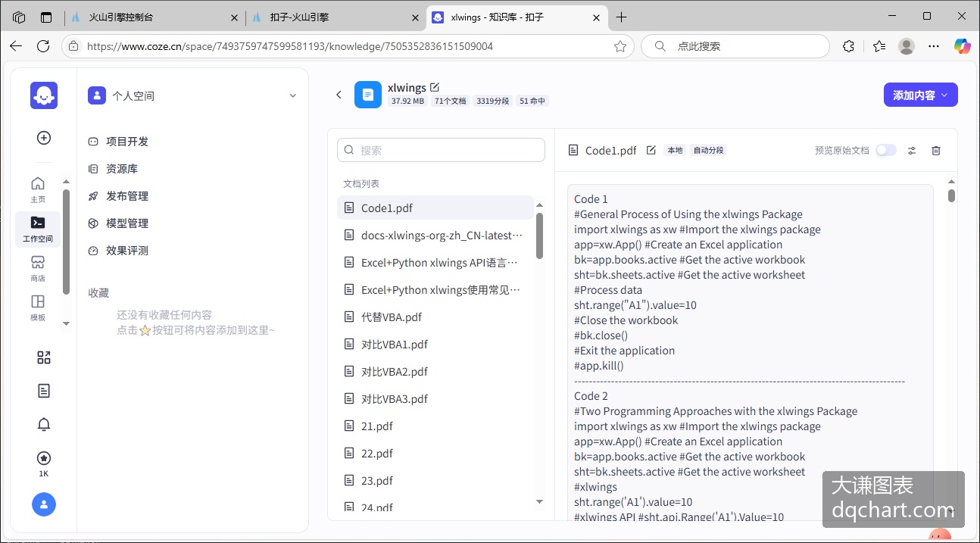Image resolution: width=980 pixels, height=543 pixels.
Task: Click the browser address bar URL
Action: point(290,46)
